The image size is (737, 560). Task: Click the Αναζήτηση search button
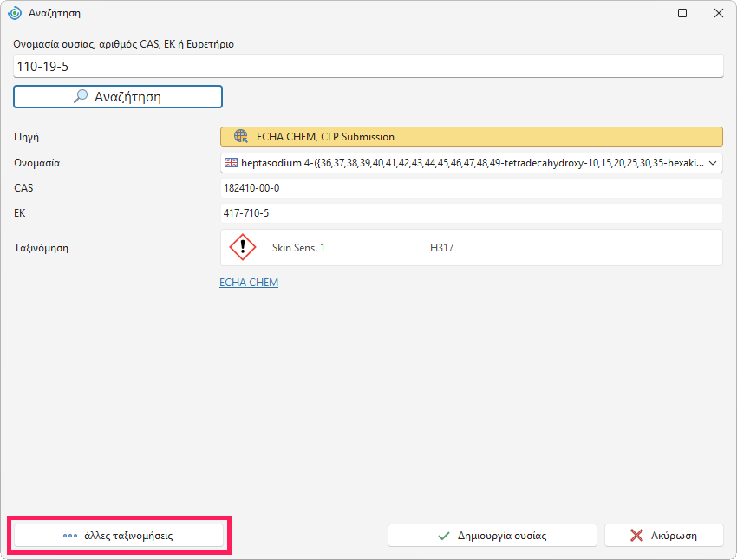point(118,96)
